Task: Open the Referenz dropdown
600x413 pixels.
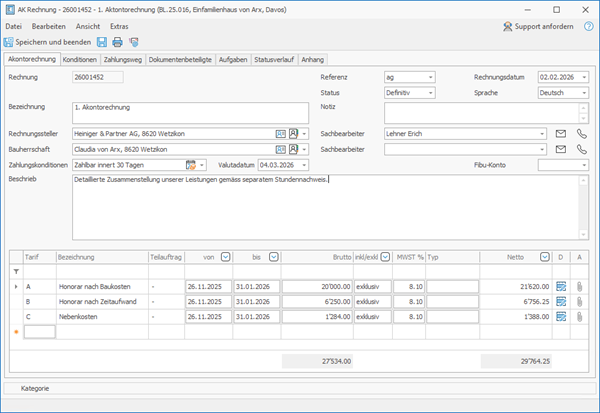Action: pos(430,77)
